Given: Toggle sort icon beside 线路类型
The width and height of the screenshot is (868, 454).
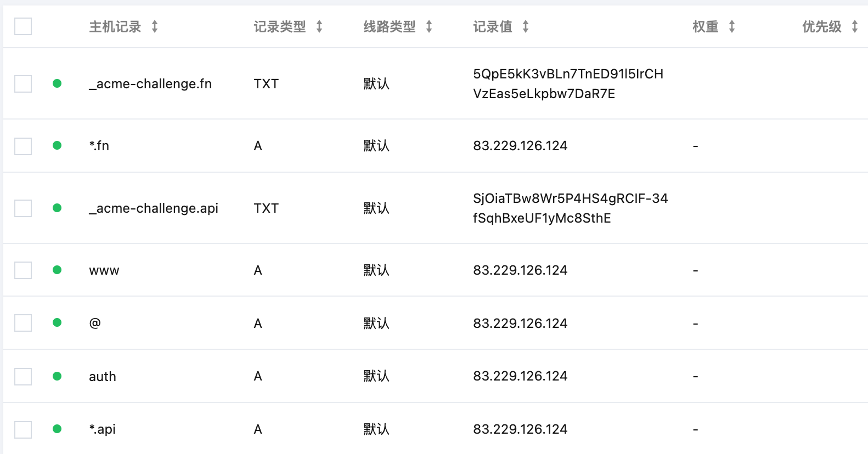Looking at the screenshot, I should pyautogui.click(x=429, y=26).
